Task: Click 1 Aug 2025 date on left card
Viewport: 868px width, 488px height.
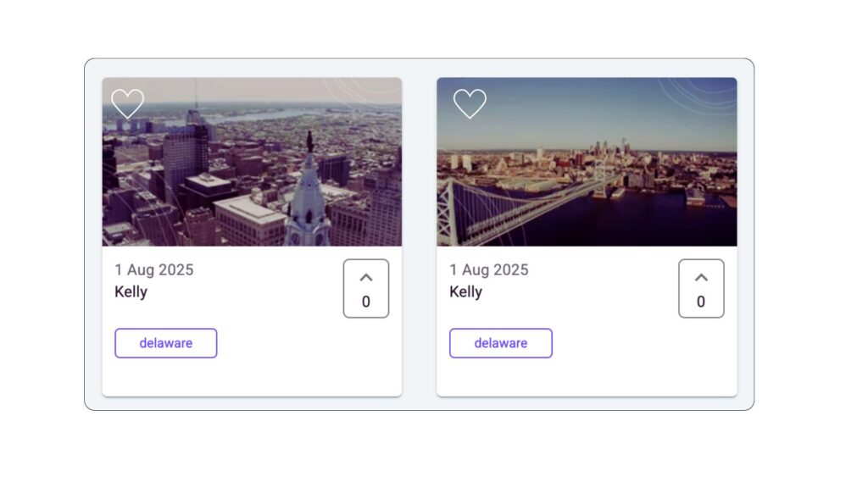Action: click(154, 269)
